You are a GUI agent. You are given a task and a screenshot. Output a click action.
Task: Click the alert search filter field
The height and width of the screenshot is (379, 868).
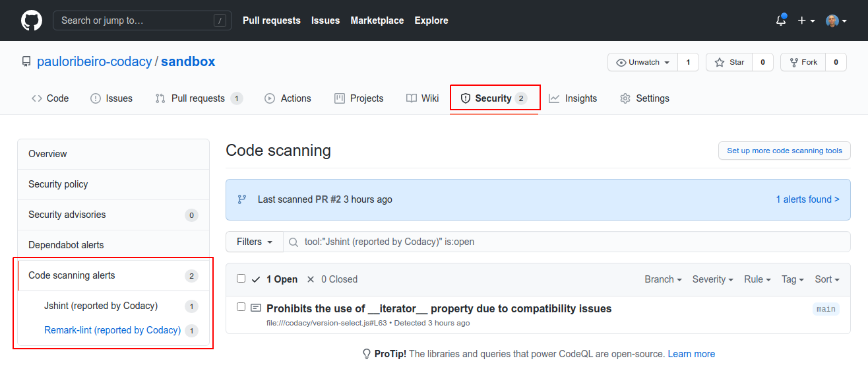tap(567, 242)
